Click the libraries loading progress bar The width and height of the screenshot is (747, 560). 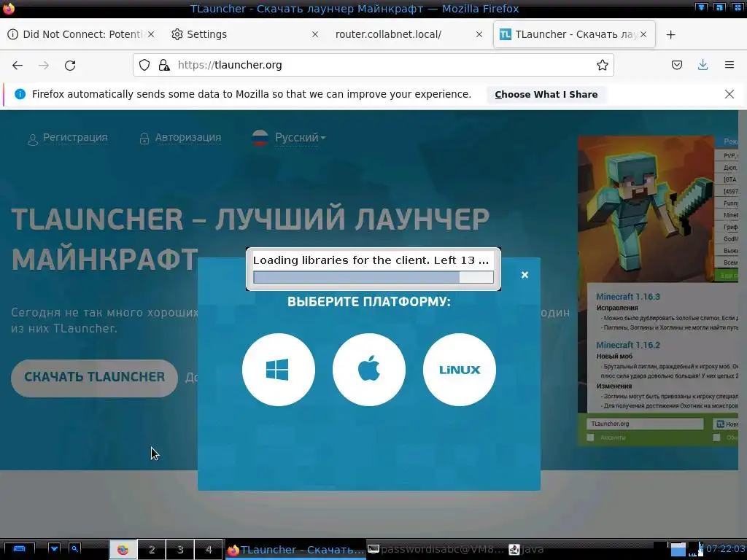(373, 277)
